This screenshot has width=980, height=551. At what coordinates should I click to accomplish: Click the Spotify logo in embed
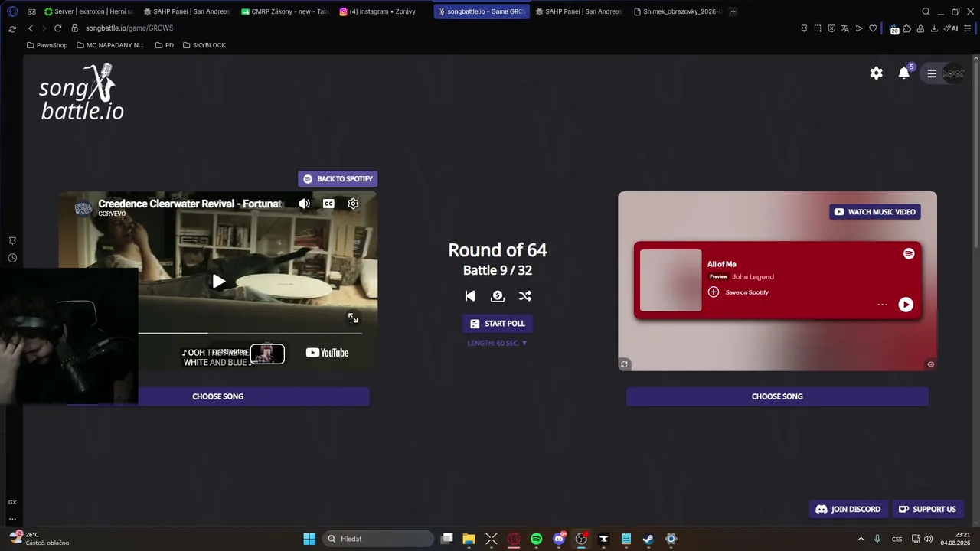coord(909,253)
